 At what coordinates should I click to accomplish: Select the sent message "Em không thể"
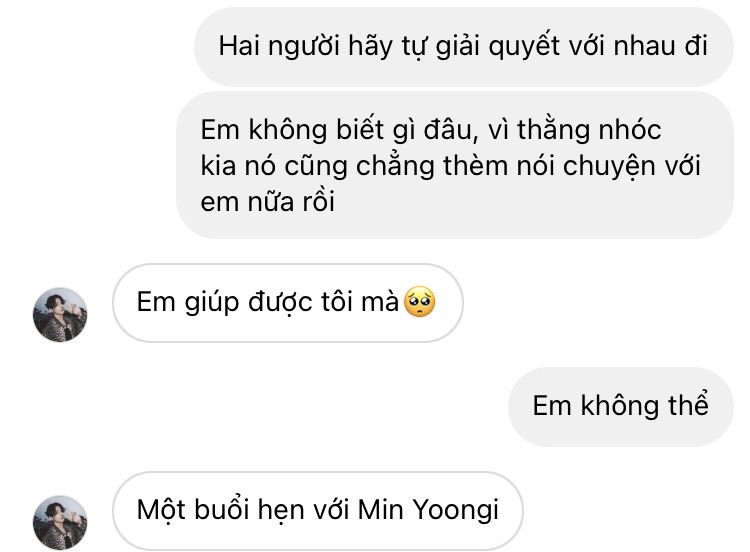620,407
